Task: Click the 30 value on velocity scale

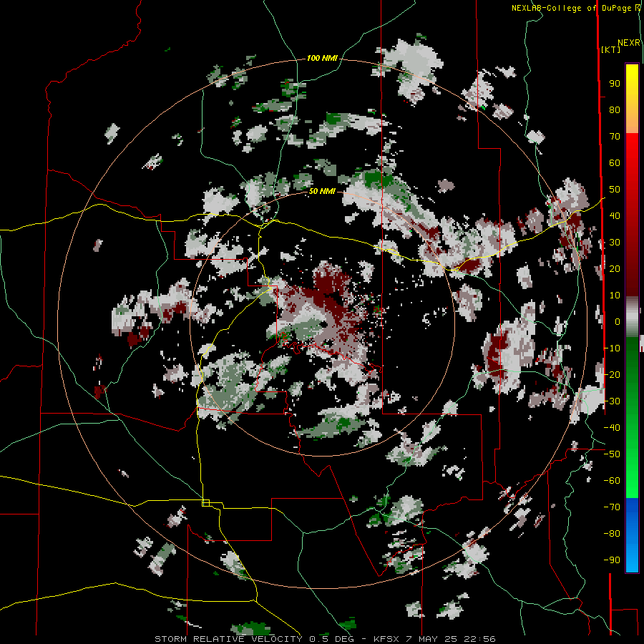Action: (x=615, y=243)
